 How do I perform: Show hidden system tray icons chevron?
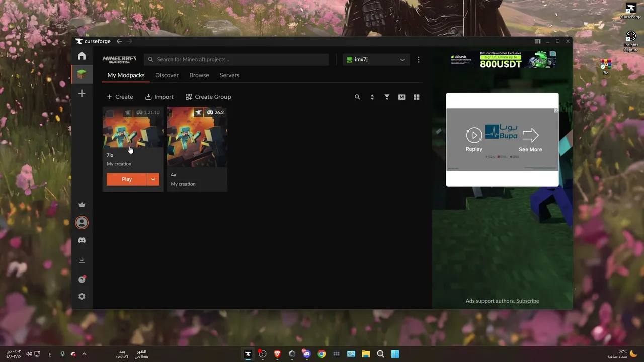coord(84,354)
